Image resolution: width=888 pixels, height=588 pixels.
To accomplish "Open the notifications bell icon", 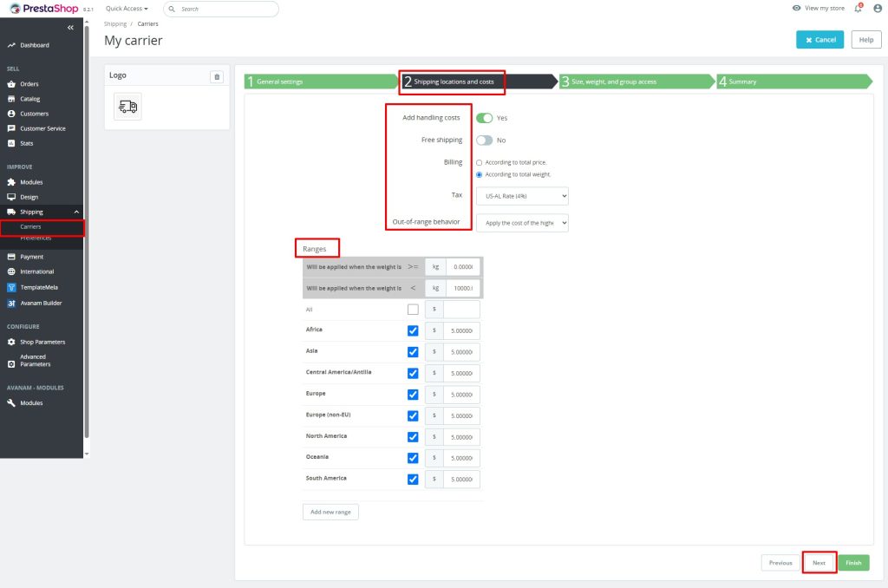I will (857, 8).
